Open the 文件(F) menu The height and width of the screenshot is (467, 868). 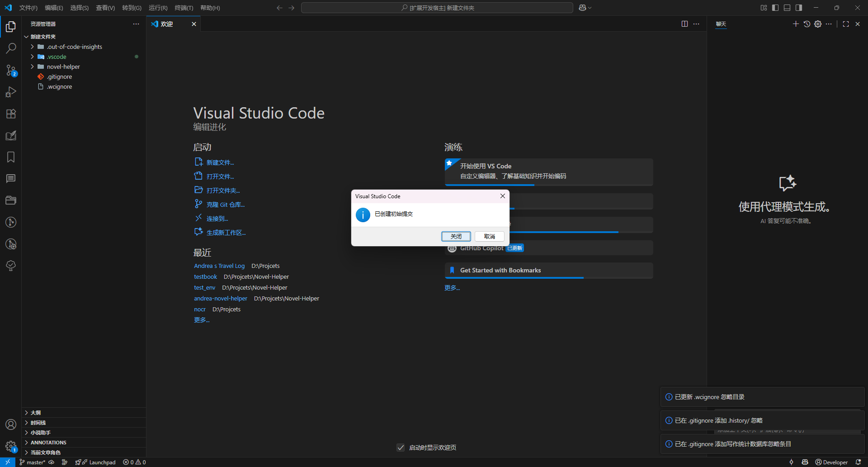(28, 8)
